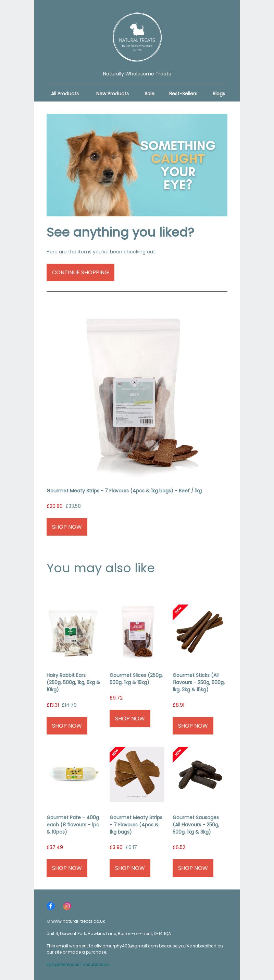The height and width of the screenshot is (980, 274).
Task: Click the Natural Treats circular logo
Action: (x=137, y=37)
